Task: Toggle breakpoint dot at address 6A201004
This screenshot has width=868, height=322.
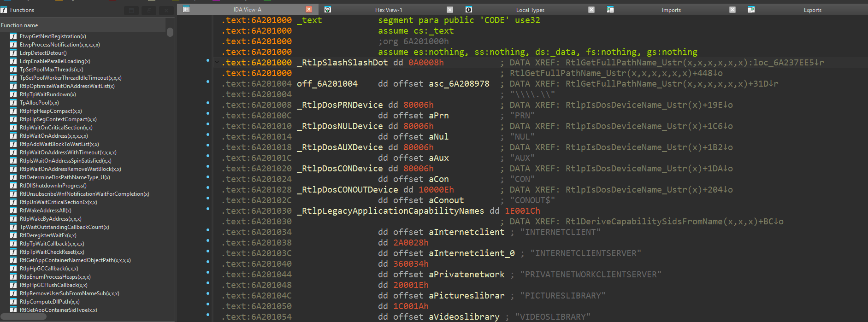Action: (x=208, y=82)
